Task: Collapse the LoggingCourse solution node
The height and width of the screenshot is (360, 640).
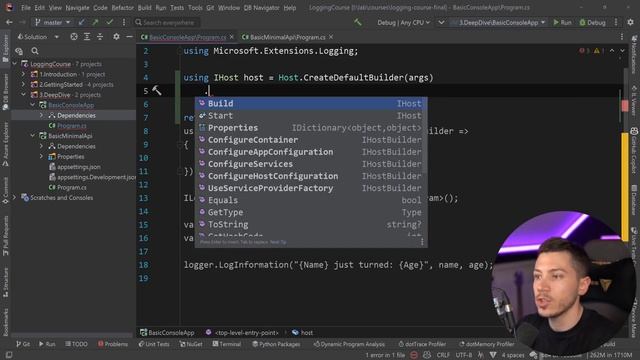Action: tap(15, 64)
